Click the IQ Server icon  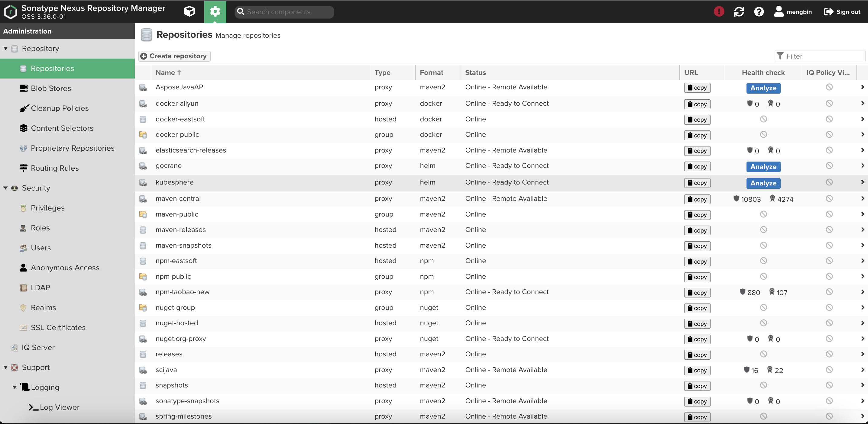click(x=14, y=348)
